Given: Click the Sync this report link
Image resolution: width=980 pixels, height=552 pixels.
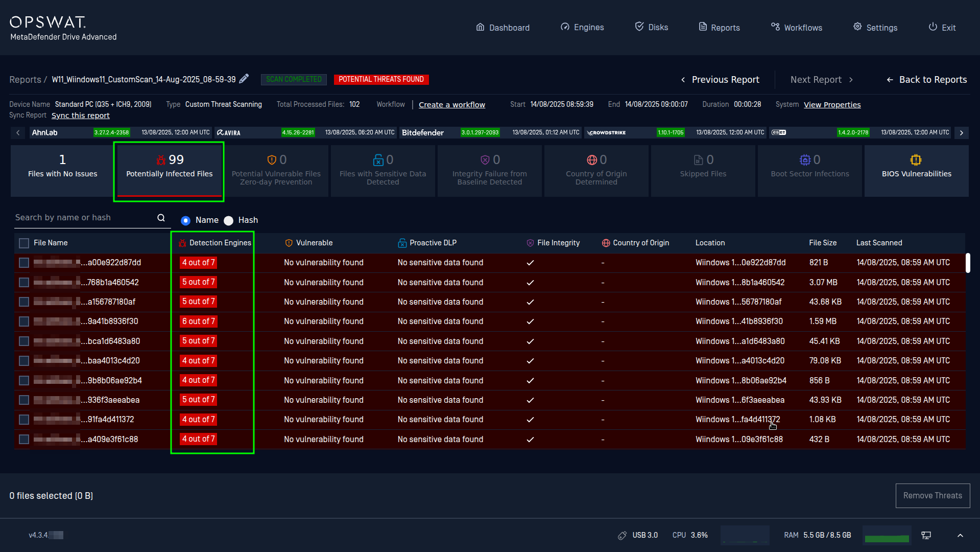Looking at the screenshot, I should click(81, 116).
